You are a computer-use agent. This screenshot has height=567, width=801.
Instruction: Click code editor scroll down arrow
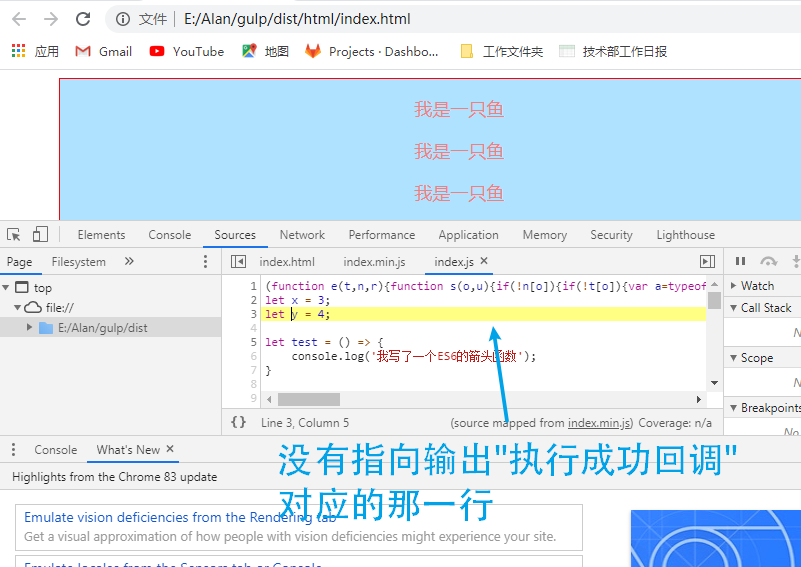click(714, 383)
